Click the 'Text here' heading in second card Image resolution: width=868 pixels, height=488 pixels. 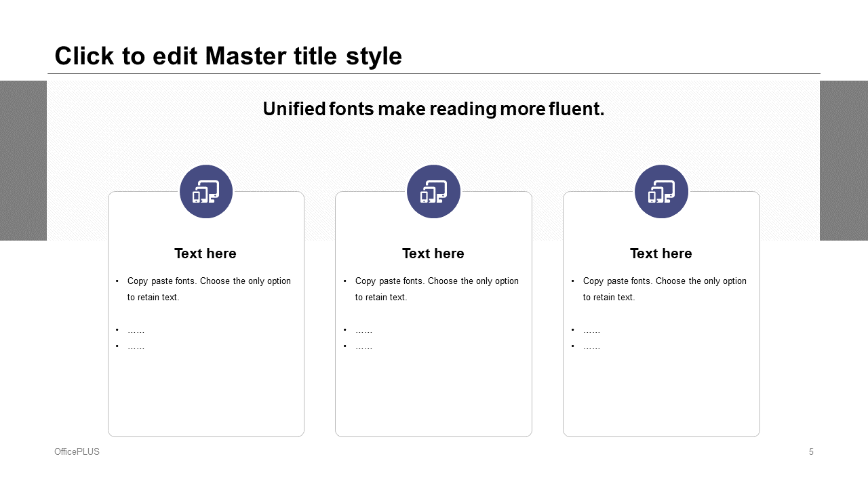click(x=433, y=253)
